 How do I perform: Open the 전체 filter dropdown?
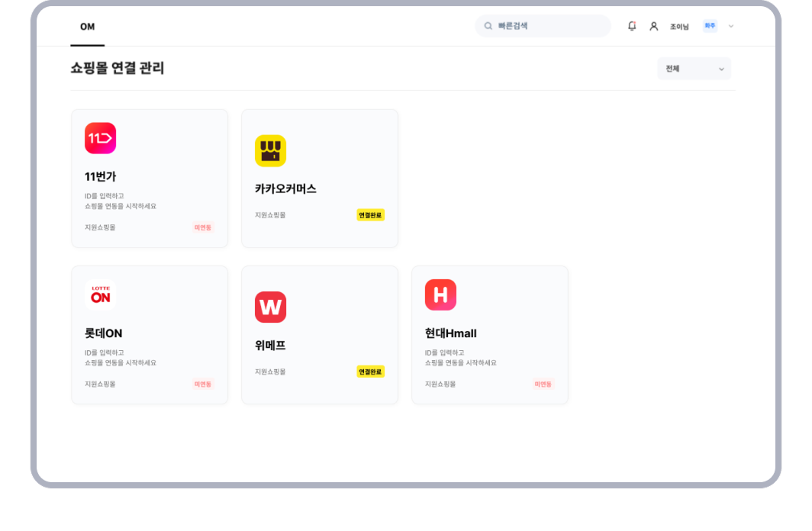coord(694,69)
